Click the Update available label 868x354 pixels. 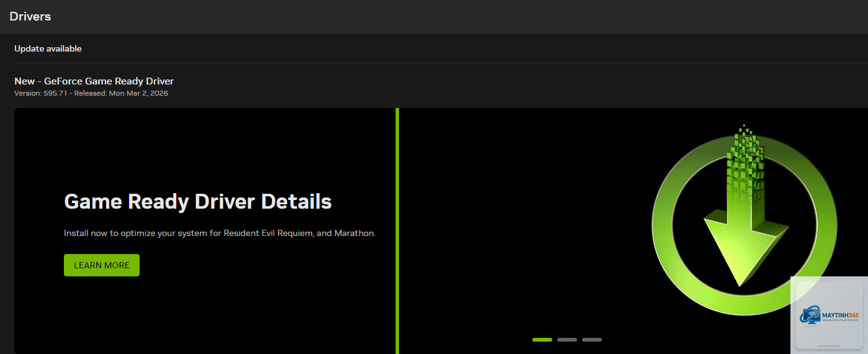(x=48, y=48)
